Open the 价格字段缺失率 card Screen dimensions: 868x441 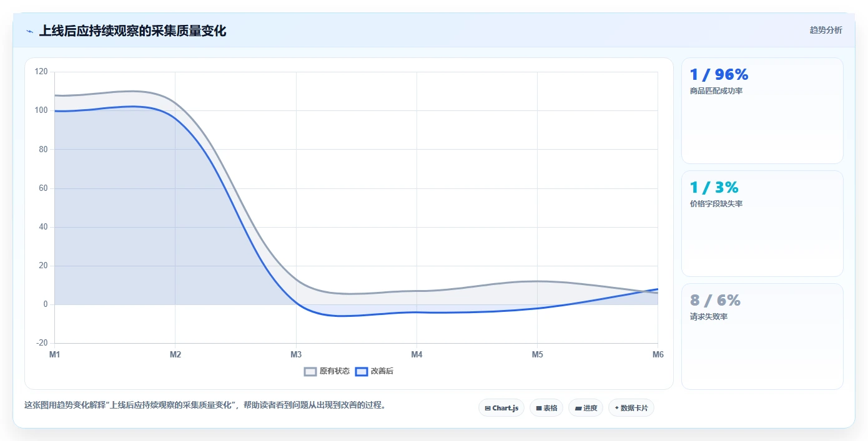[x=762, y=223]
